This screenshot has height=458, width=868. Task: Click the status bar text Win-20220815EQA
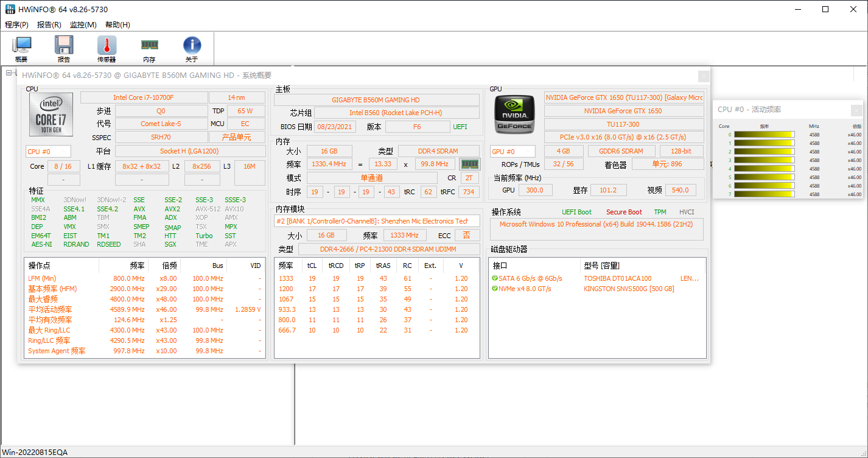click(x=35, y=453)
